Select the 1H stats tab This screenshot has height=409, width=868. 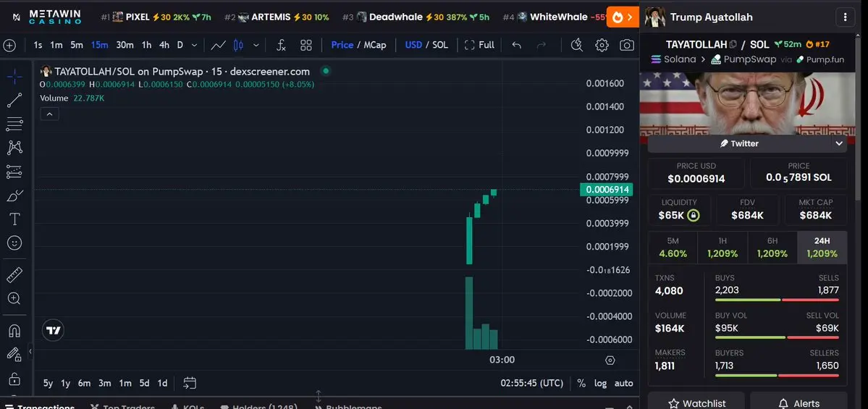722,248
